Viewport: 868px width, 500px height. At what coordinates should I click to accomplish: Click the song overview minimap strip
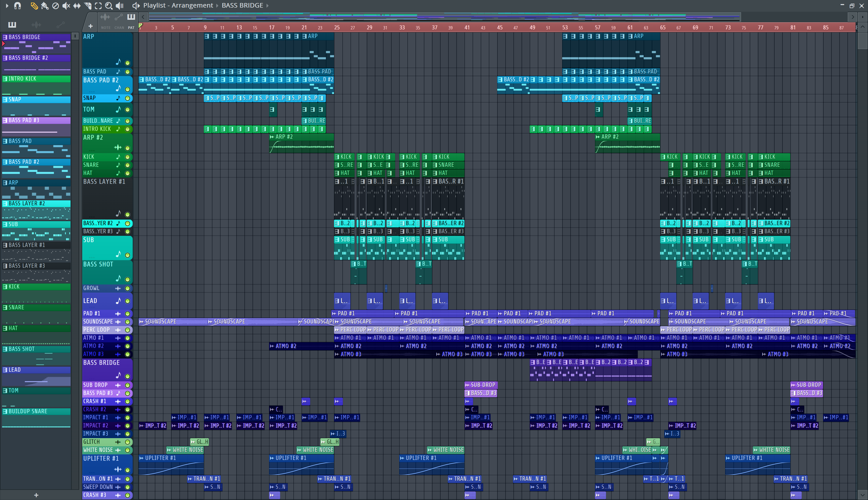point(444,17)
